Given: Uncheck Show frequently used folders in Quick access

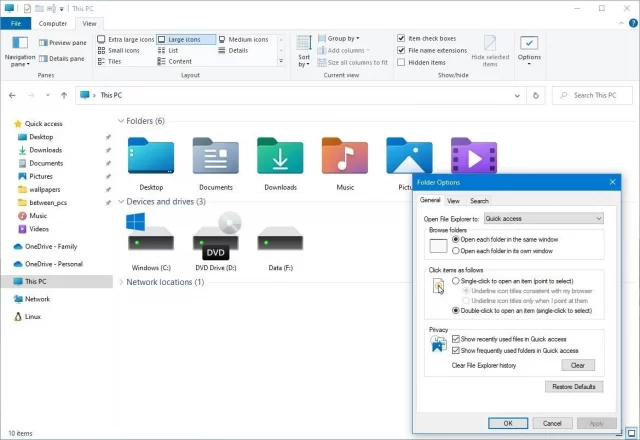Looking at the screenshot, I should click(456, 350).
